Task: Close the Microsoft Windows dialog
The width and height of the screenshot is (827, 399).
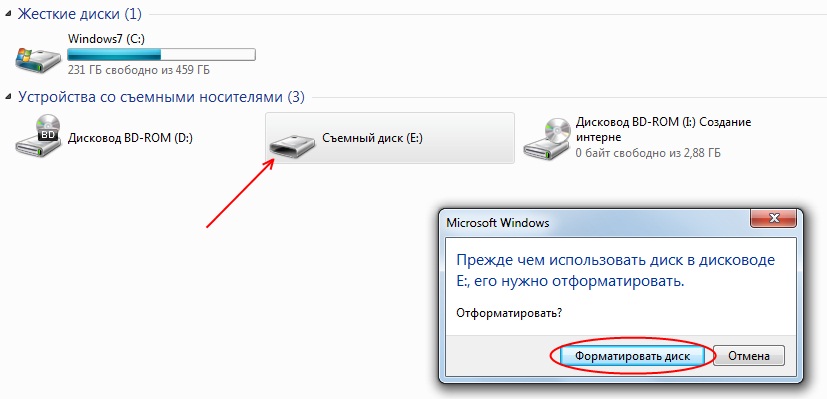Action: (x=773, y=218)
